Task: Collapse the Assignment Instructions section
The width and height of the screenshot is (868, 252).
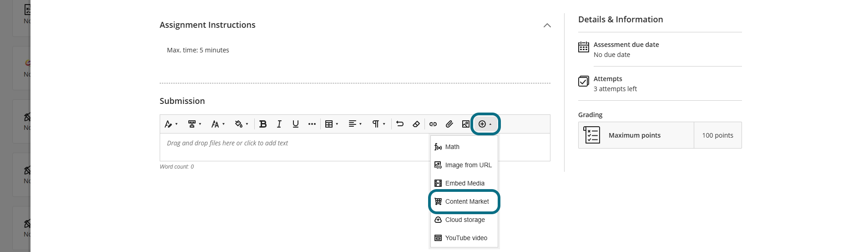Action: (547, 26)
